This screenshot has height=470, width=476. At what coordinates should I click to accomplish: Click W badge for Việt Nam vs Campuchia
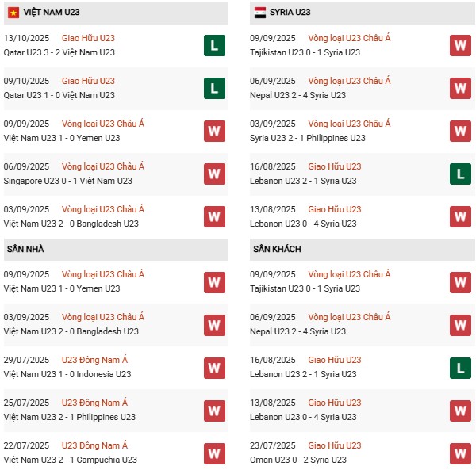(213, 453)
